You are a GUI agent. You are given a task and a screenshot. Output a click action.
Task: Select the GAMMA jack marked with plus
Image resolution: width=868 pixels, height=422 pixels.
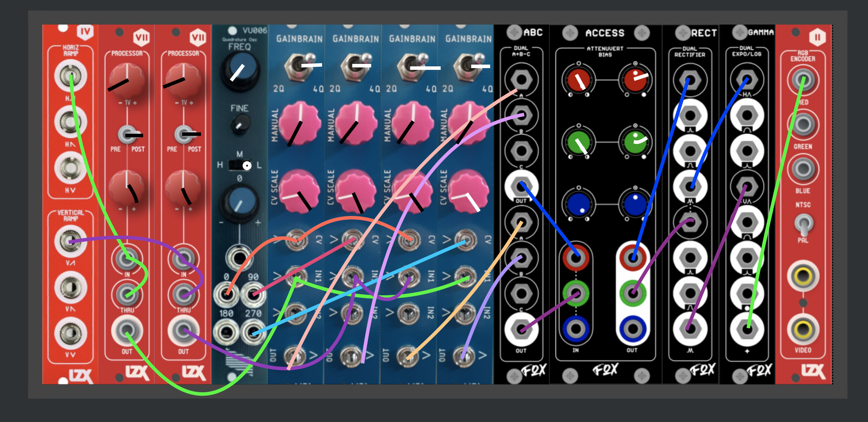click(747, 329)
